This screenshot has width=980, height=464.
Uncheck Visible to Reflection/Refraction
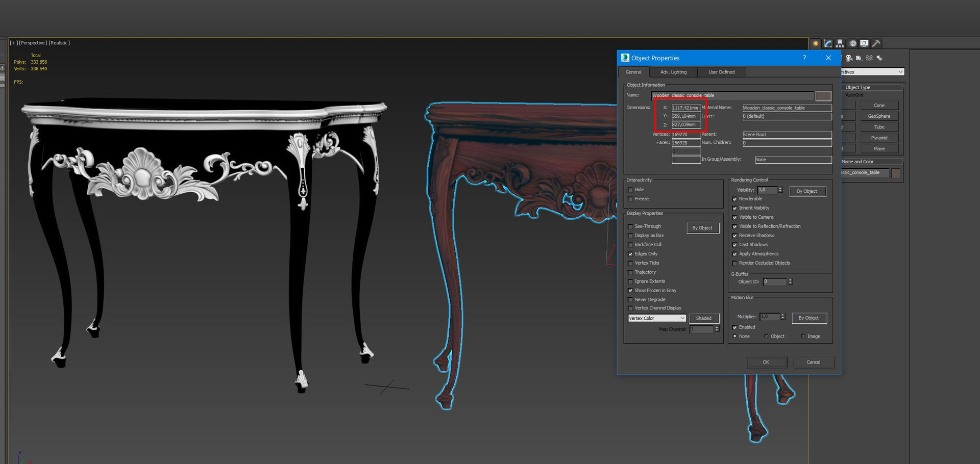(735, 226)
